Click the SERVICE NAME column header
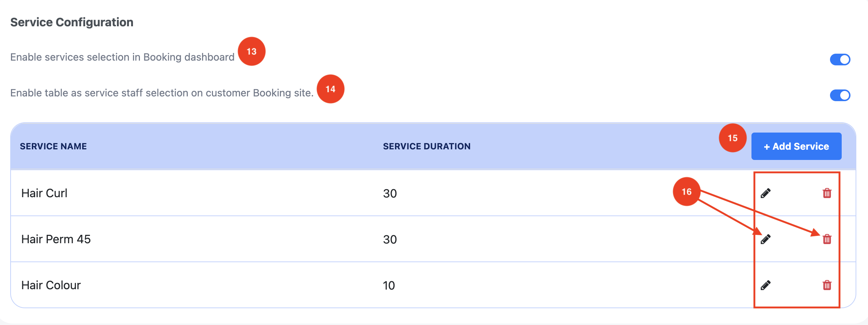 point(53,146)
